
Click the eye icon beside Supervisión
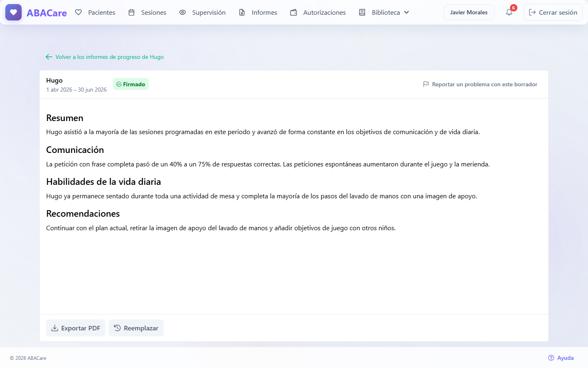[x=183, y=12]
